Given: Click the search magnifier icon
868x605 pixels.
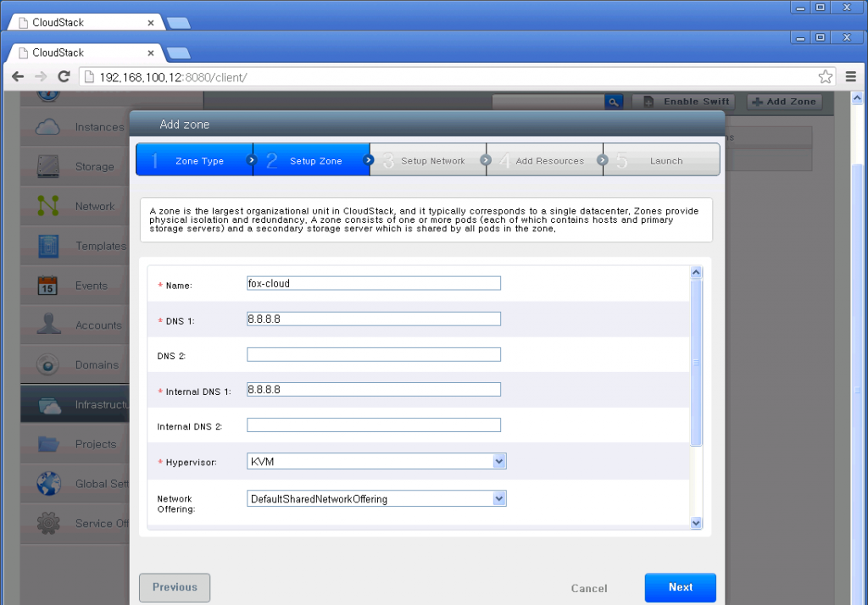Looking at the screenshot, I should 614,101.
